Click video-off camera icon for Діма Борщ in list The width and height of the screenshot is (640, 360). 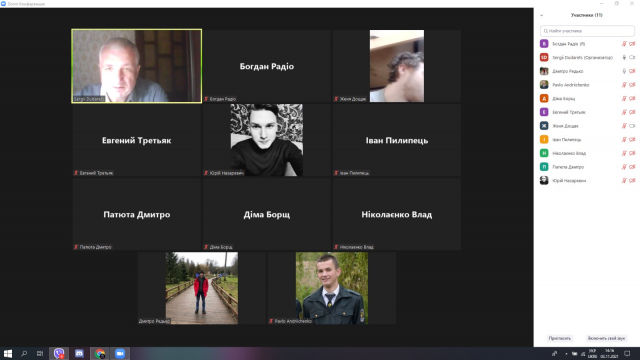click(x=632, y=98)
